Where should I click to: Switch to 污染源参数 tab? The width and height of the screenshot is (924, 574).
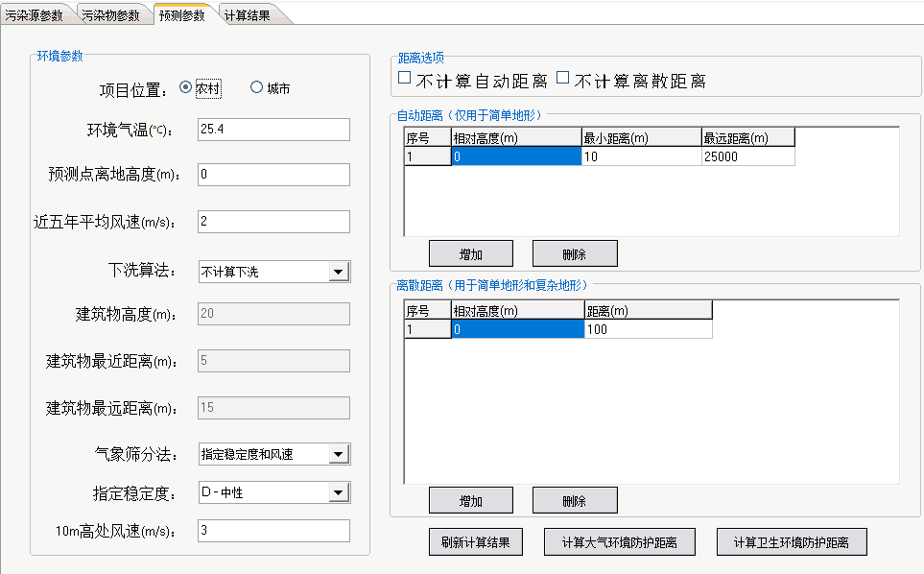click(35, 15)
